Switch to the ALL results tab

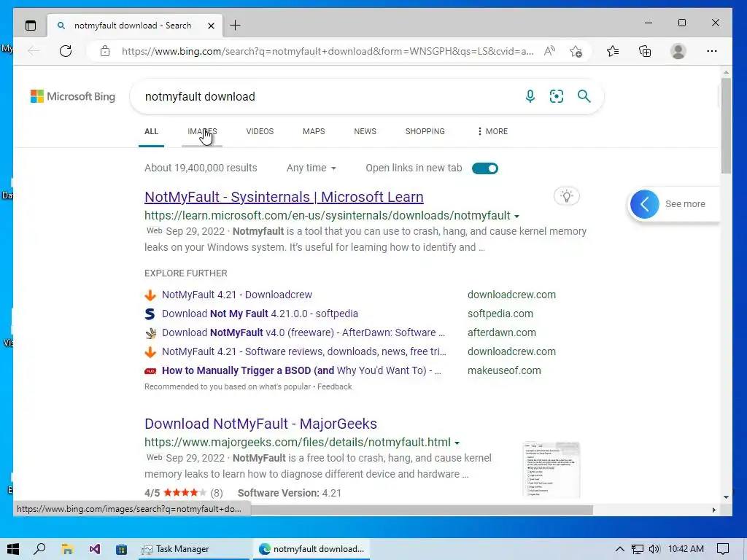point(151,131)
